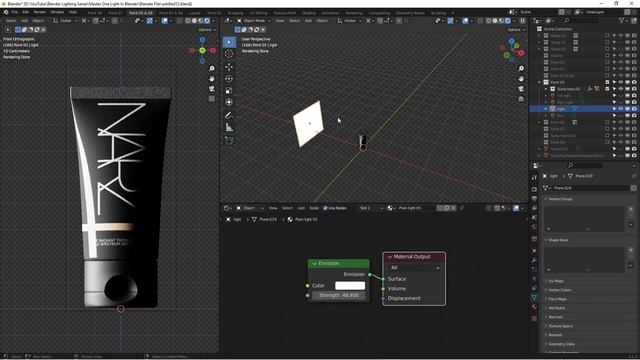Image resolution: width=640 pixels, height=360 pixels.
Task: Collapse Point 05 collection in outliner
Action: pos(540,82)
